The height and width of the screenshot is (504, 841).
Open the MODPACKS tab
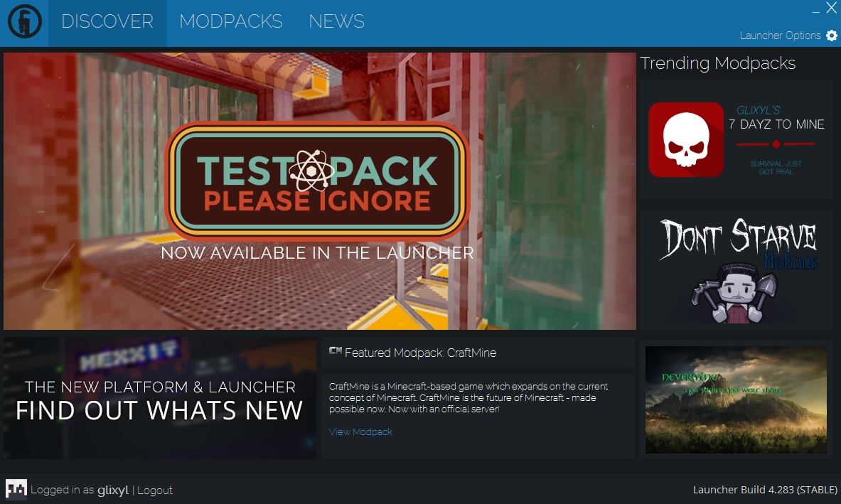[230, 22]
